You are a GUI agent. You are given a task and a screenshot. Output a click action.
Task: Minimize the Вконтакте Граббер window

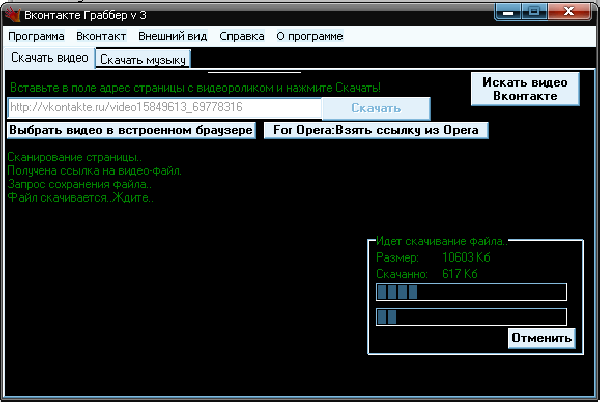tap(508, 11)
